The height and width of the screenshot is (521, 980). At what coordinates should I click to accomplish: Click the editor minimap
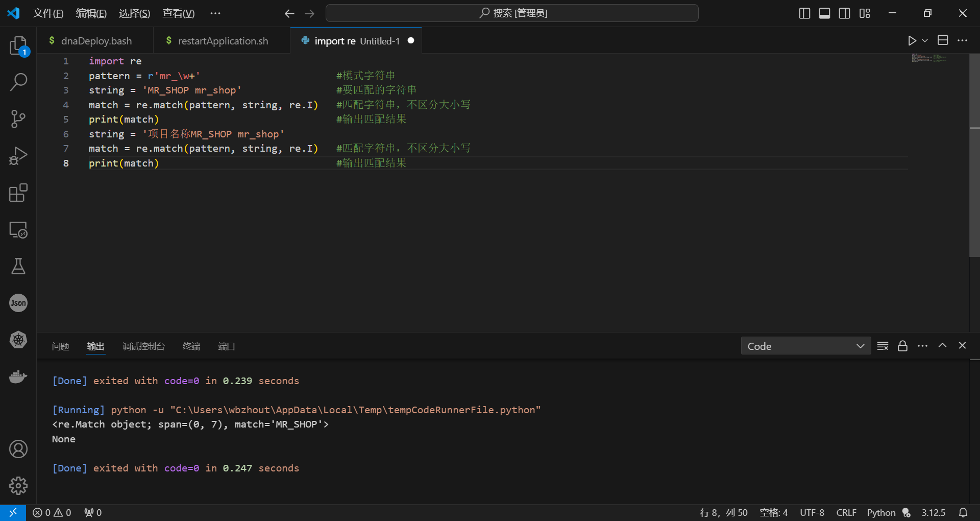coord(929,58)
